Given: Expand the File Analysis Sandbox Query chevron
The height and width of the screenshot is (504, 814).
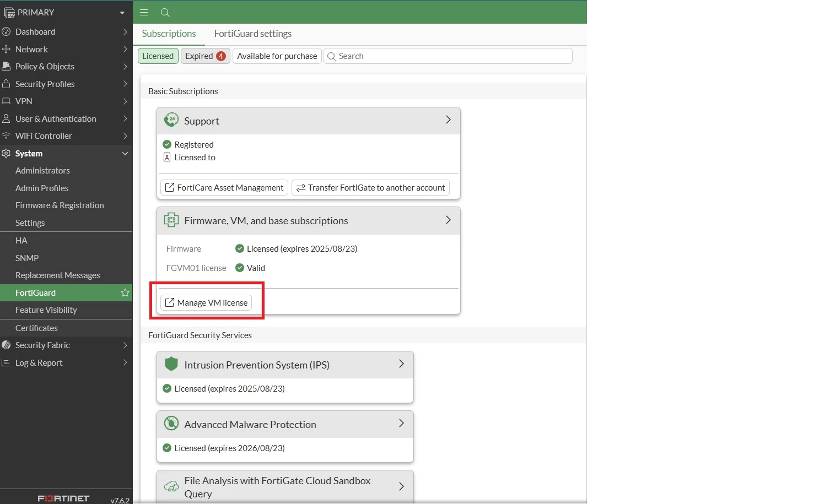Looking at the screenshot, I should click(401, 486).
